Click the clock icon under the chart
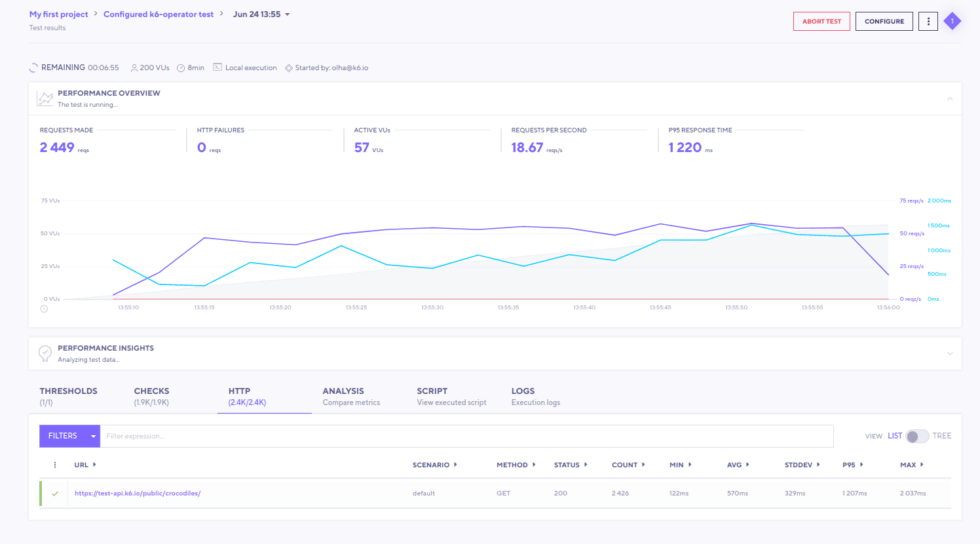980x544 pixels. (44, 309)
